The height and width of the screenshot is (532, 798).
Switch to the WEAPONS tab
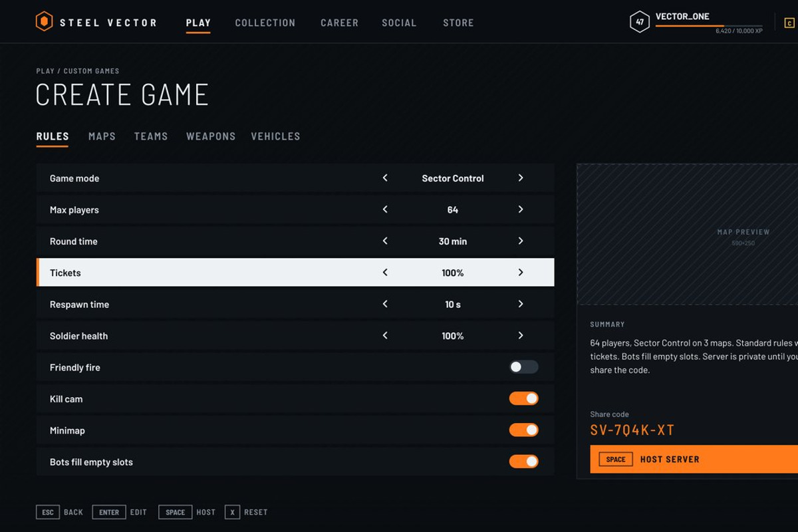(211, 136)
